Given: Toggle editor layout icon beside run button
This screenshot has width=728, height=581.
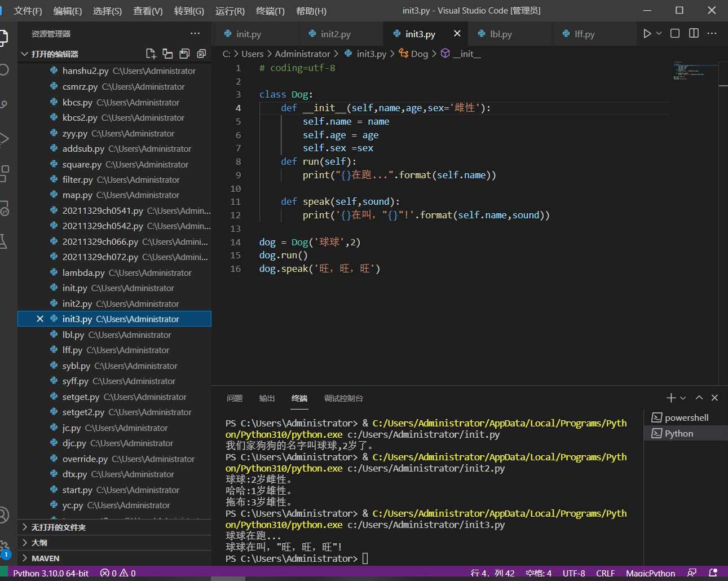Looking at the screenshot, I should click(675, 34).
